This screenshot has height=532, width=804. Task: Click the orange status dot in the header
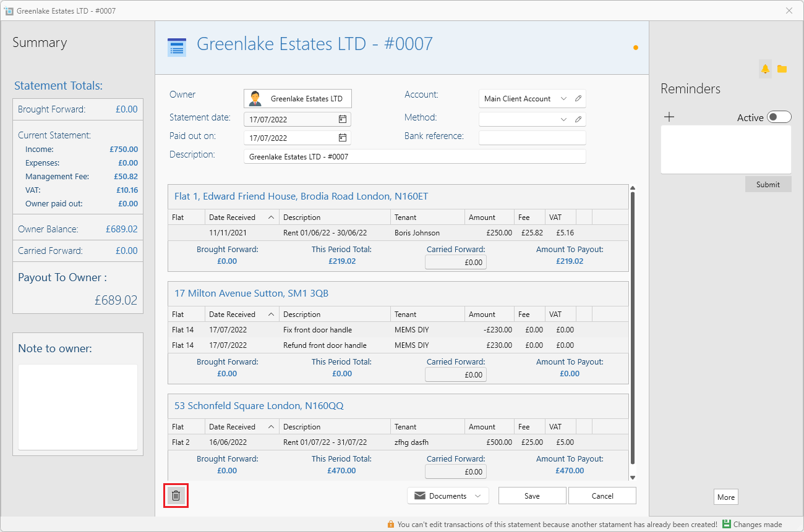[x=636, y=48]
